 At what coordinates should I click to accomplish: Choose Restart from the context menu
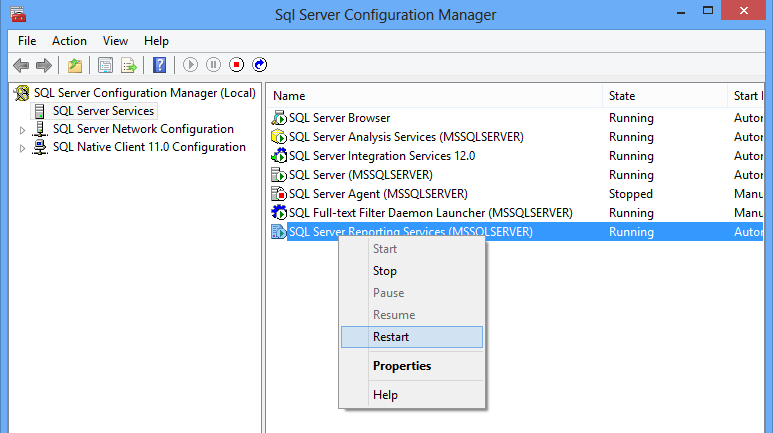412,337
